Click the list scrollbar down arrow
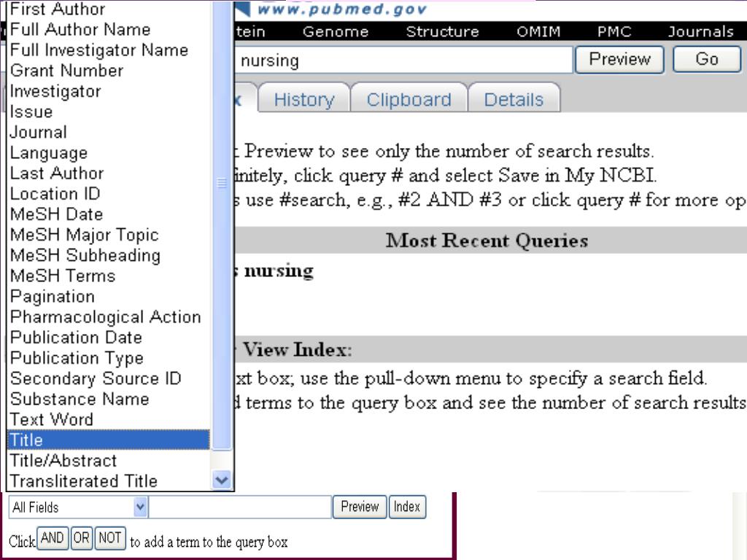This screenshot has width=747, height=560. [222, 480]
